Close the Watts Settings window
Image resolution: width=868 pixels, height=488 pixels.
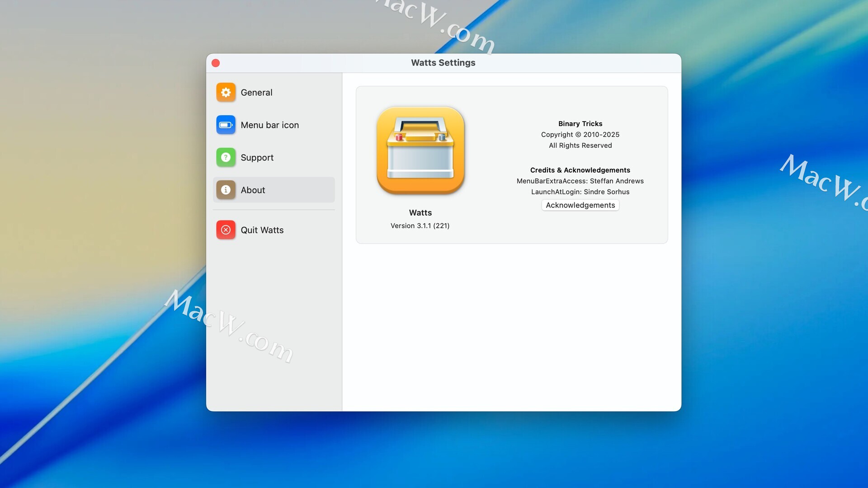[216, 63]
